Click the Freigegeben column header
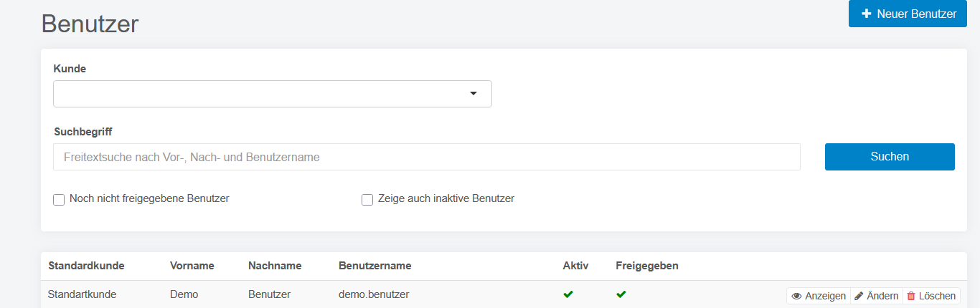This screenshot has height=308, width=980. coord(646,266)
